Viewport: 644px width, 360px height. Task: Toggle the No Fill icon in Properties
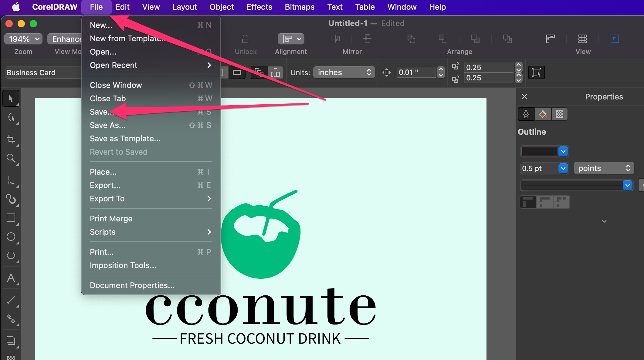coord(560,115)
